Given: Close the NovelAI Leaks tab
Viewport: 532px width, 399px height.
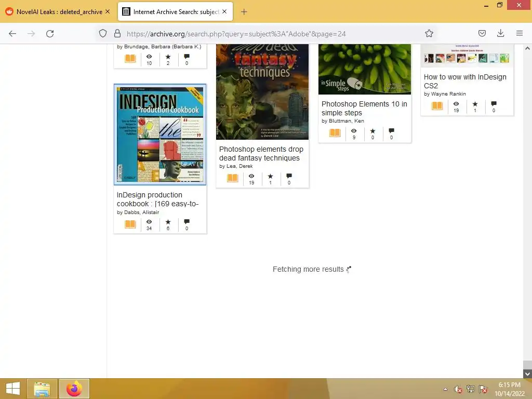Looking at the screenshot, I should 108,11.
